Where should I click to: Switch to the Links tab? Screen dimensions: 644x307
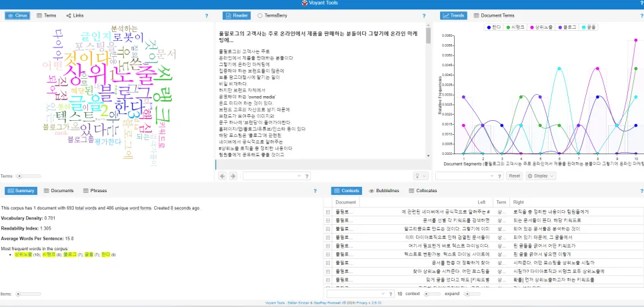click(x=75, y=15)
